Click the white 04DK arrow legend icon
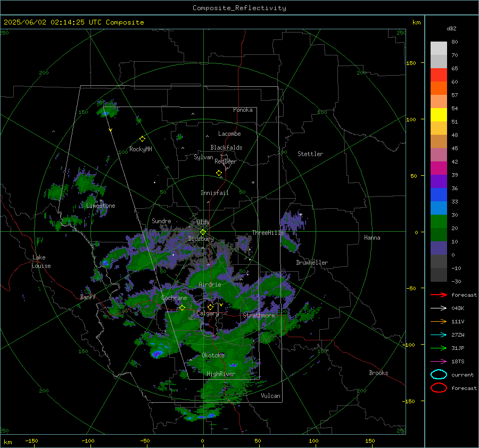479x448 pixels. (439, 308)
